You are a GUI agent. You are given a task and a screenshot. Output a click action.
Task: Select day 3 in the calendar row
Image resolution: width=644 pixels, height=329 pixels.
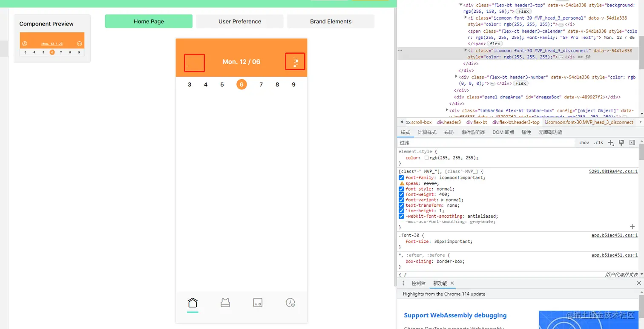coord(190,84)
